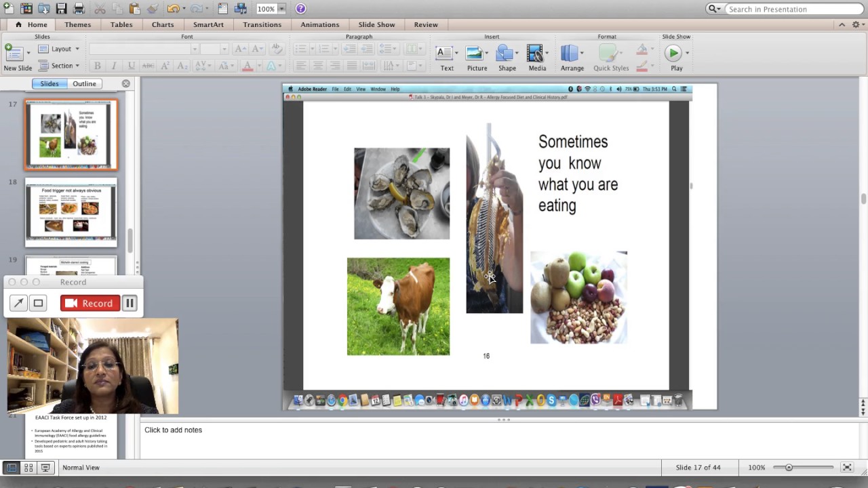Open Help with the purple question icon
The image size is (868, 488).
pyautogui.click(x=300, y=9)
